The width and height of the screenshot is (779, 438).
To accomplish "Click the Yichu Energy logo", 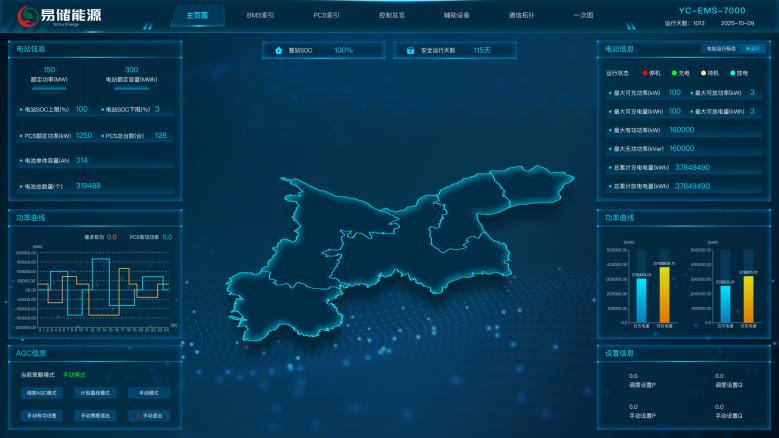I will pos(60,16).
